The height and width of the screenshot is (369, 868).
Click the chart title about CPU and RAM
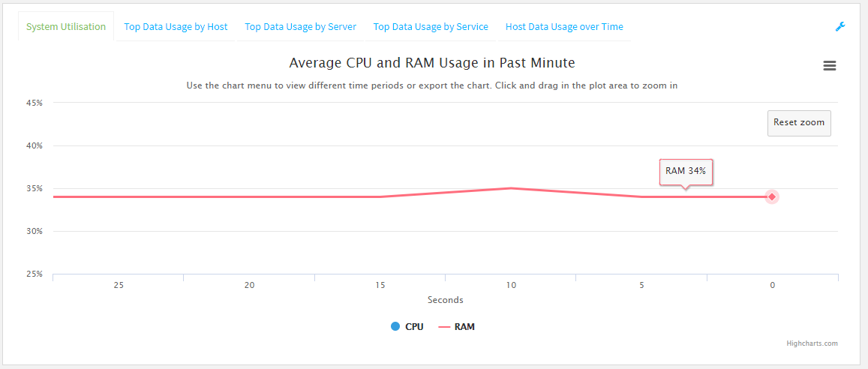(432, 63)
